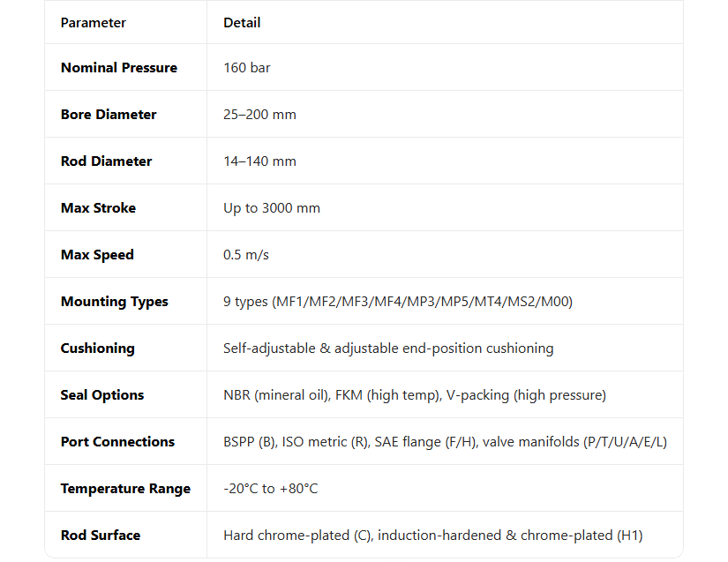Click the 25–200 mm value

[259, 115]
